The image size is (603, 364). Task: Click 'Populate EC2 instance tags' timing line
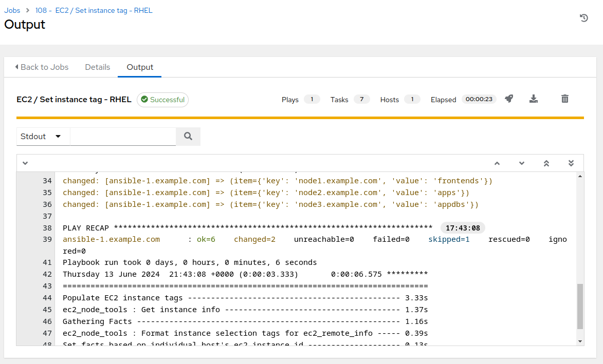click(245, 298)
